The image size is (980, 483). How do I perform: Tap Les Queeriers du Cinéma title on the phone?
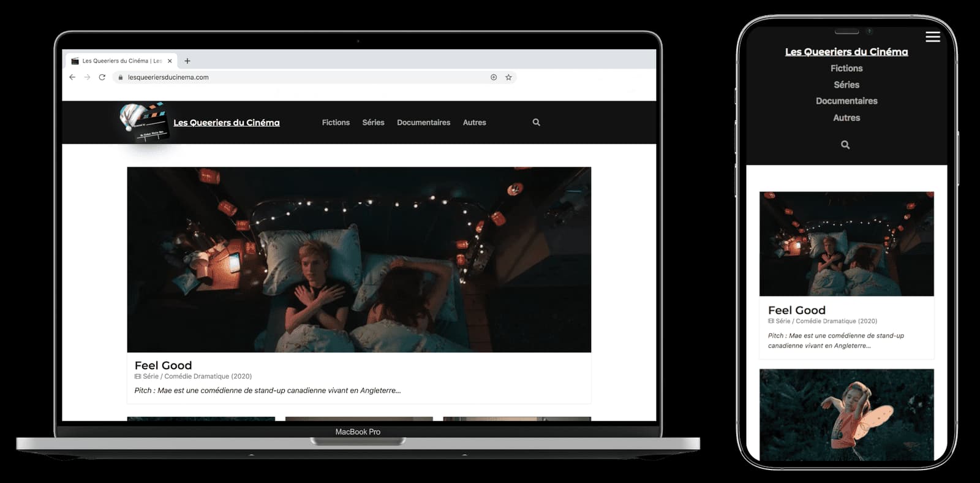pyautogui.click(x=846, y=52)
